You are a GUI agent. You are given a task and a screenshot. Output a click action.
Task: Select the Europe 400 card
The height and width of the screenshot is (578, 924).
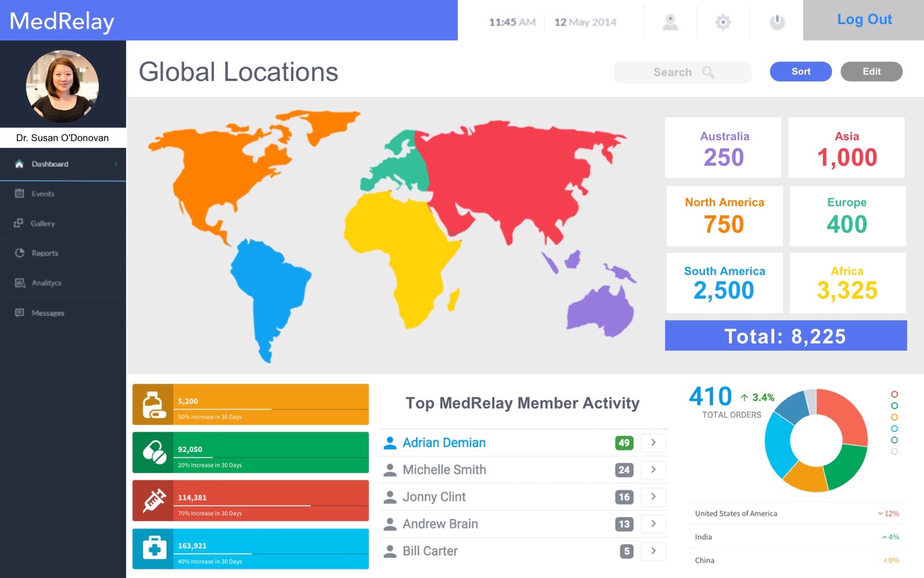(848, 216)
